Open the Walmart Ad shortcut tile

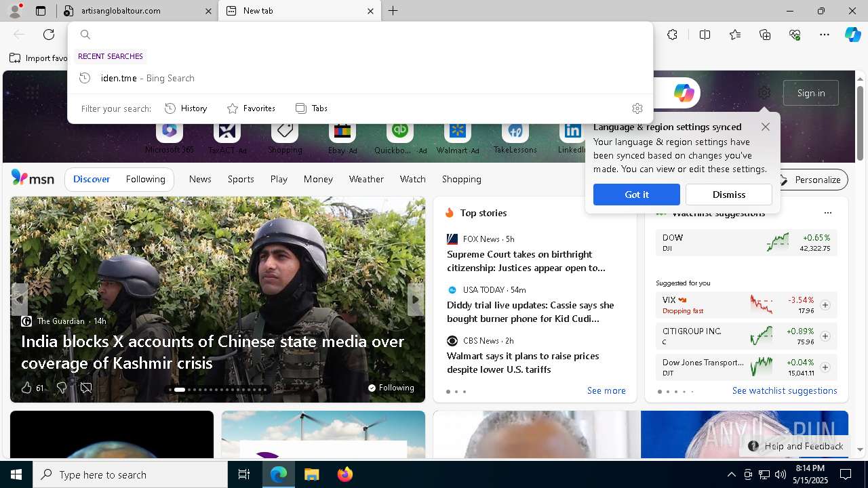tap(458, 138)
